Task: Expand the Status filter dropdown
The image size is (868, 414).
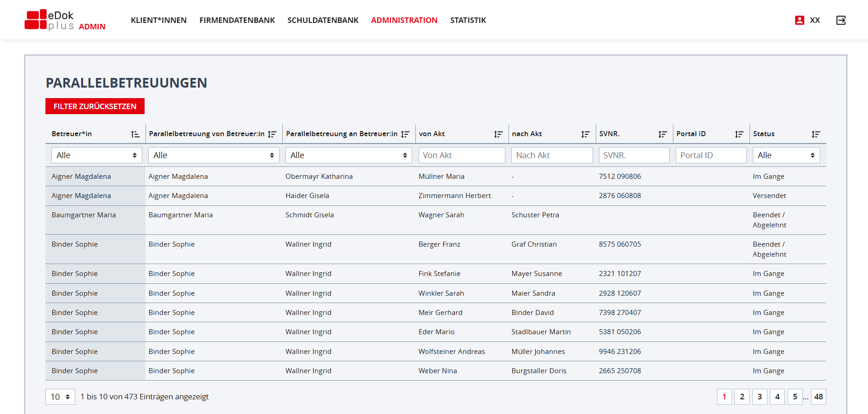Action: [x=786, y=155]
